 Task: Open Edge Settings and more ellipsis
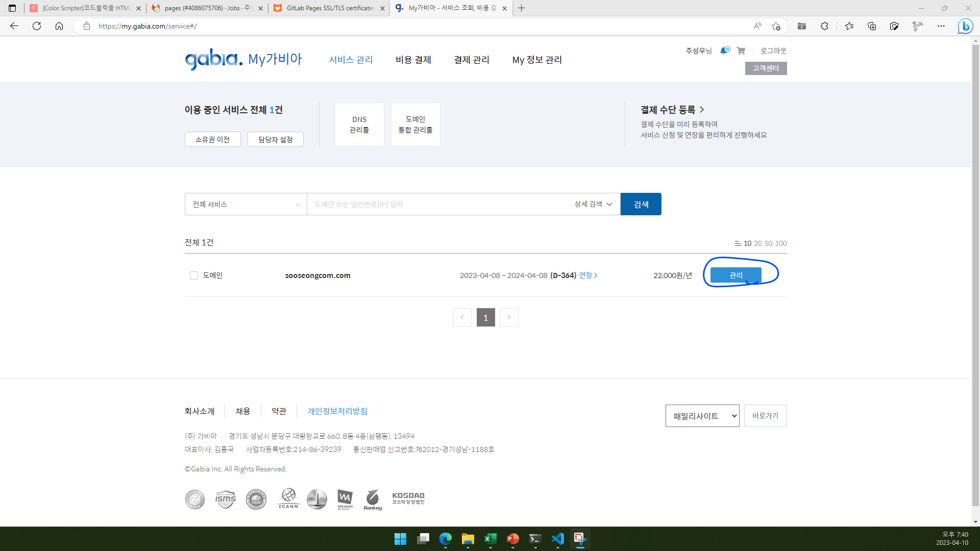coord(941,26)
